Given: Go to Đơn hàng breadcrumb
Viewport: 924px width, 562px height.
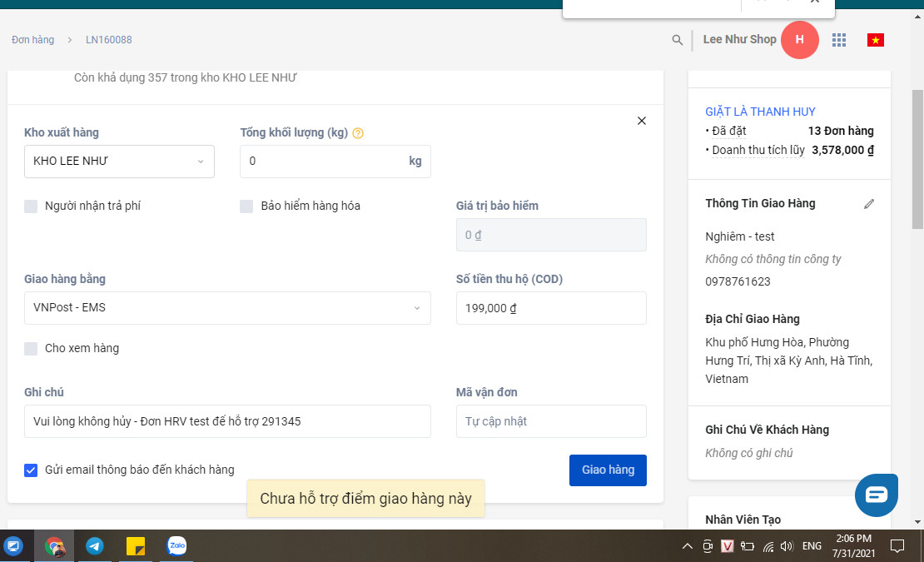Looking at the screenshot, I should click(33, 40).
